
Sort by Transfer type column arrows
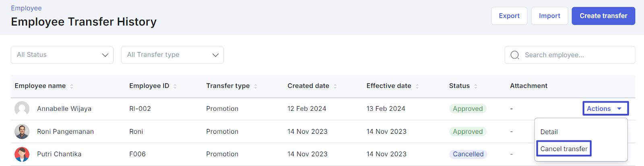pyautogui.click(x=256, y=86)
